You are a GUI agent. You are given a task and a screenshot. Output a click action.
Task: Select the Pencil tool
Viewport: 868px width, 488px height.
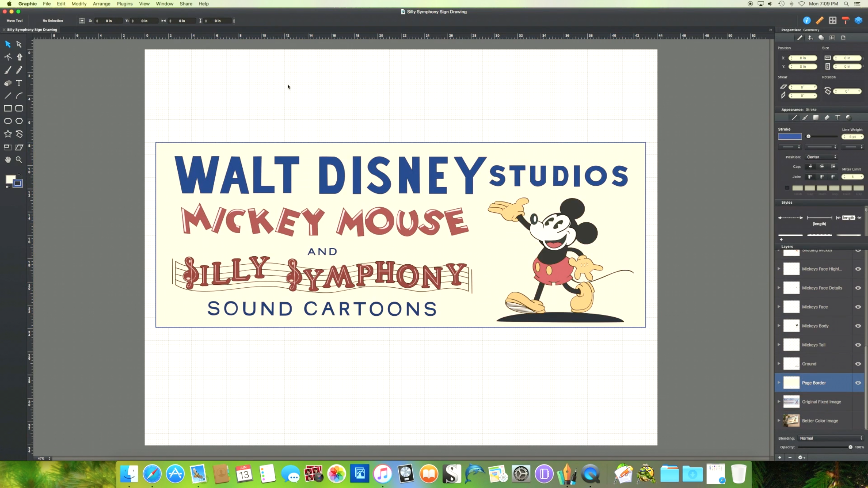(x=19, y=70)
